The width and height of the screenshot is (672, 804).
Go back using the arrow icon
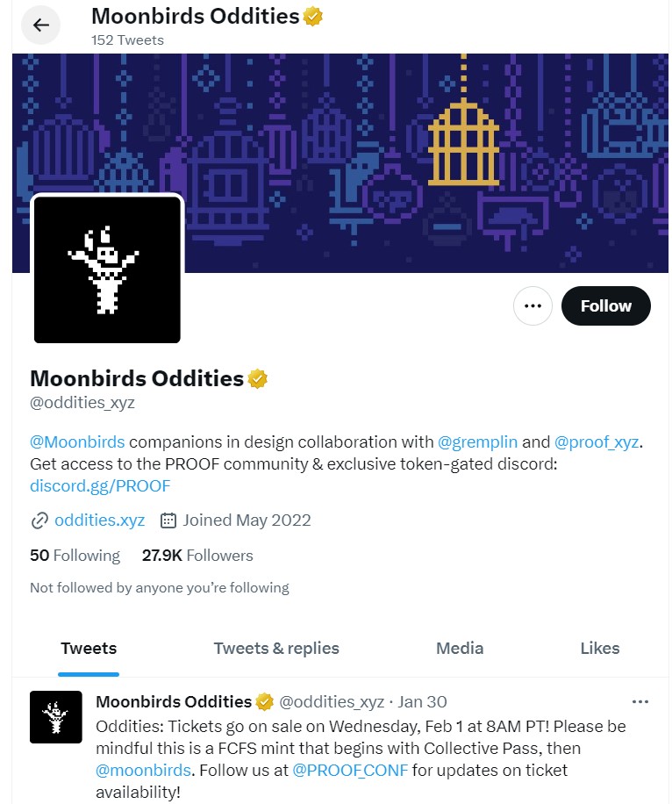[40, 25]
